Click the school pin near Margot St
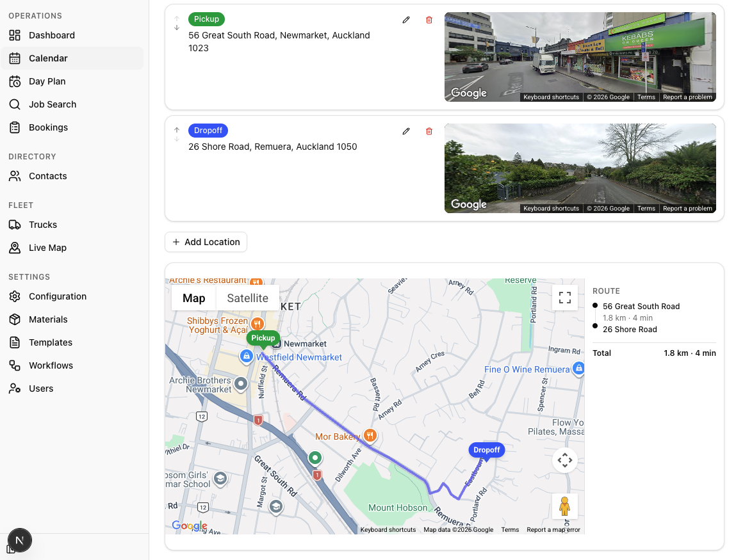The width and height of the screenshot is (736, 560). 276,506
